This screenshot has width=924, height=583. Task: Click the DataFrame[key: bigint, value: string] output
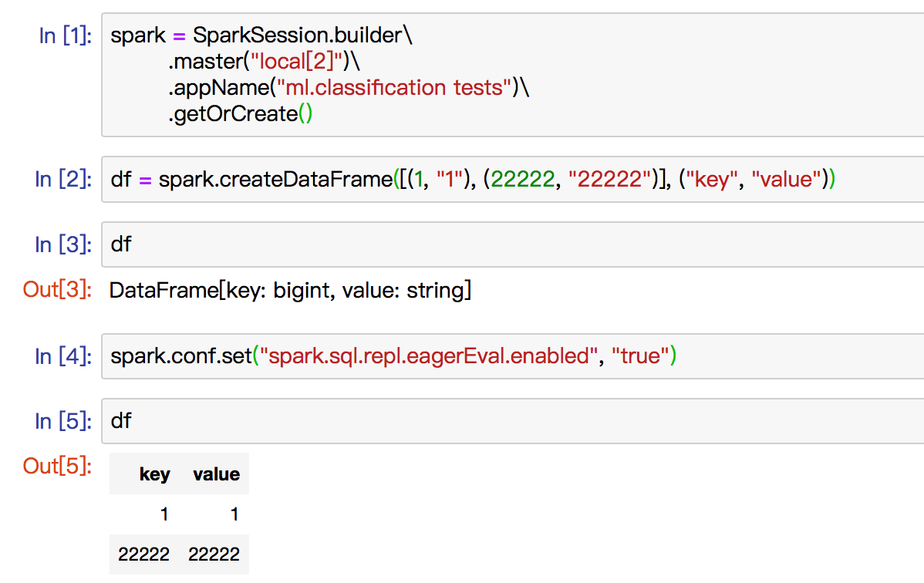coord(290,290)
